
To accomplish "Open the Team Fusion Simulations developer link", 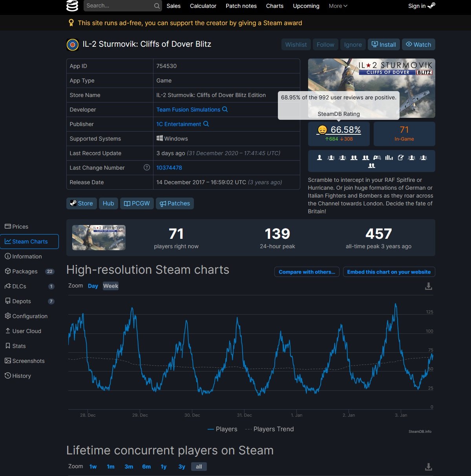I will tap(188, 110).
